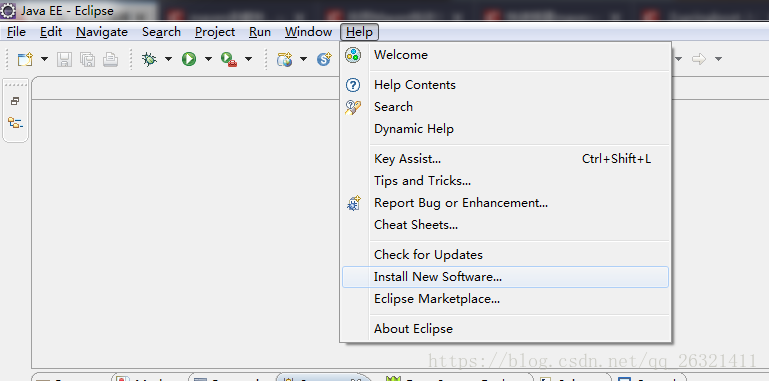The height and width of the screenshot is (381, 769).
Task: Click the Eclipse application title bar icon
Action: 9,10
